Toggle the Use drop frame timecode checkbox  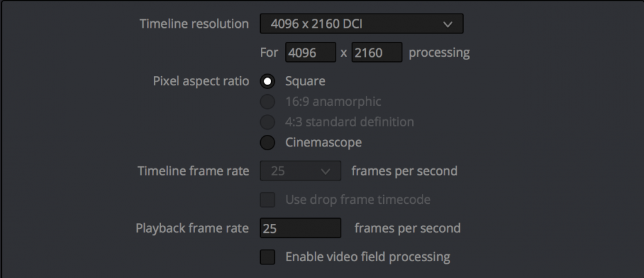pyautogui.click(x=267, y=200)
